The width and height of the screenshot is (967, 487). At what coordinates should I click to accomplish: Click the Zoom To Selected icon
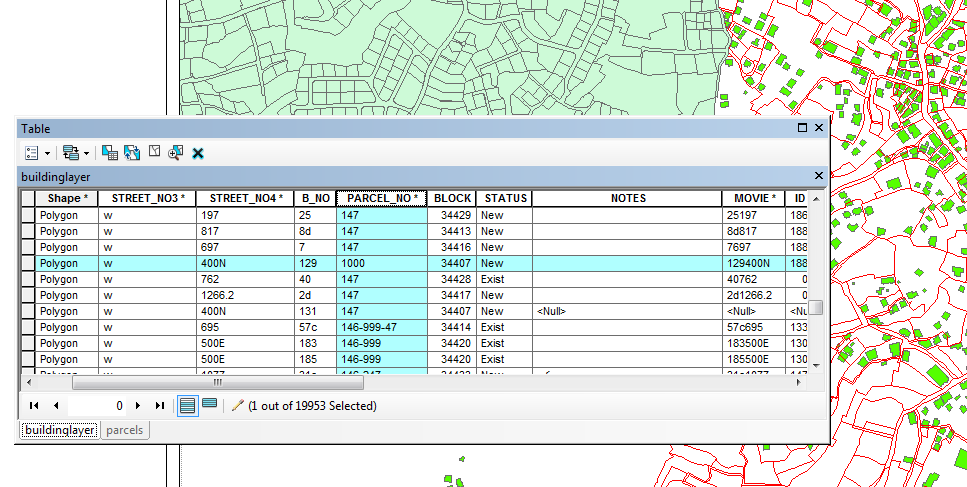click(x=176, y=152)
